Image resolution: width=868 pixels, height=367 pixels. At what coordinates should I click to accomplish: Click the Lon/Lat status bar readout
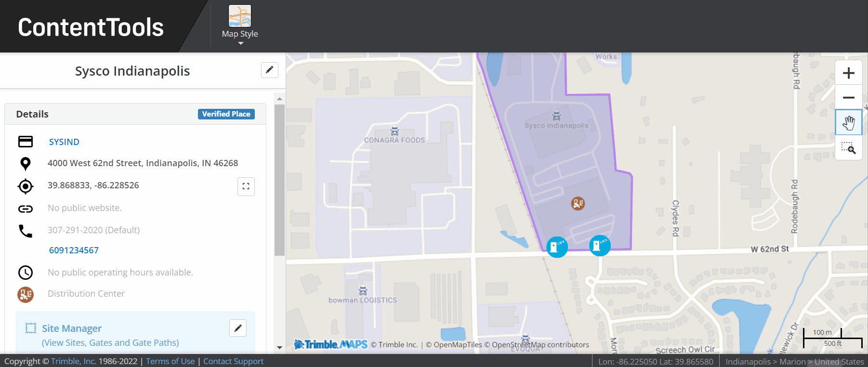[656, 362]
